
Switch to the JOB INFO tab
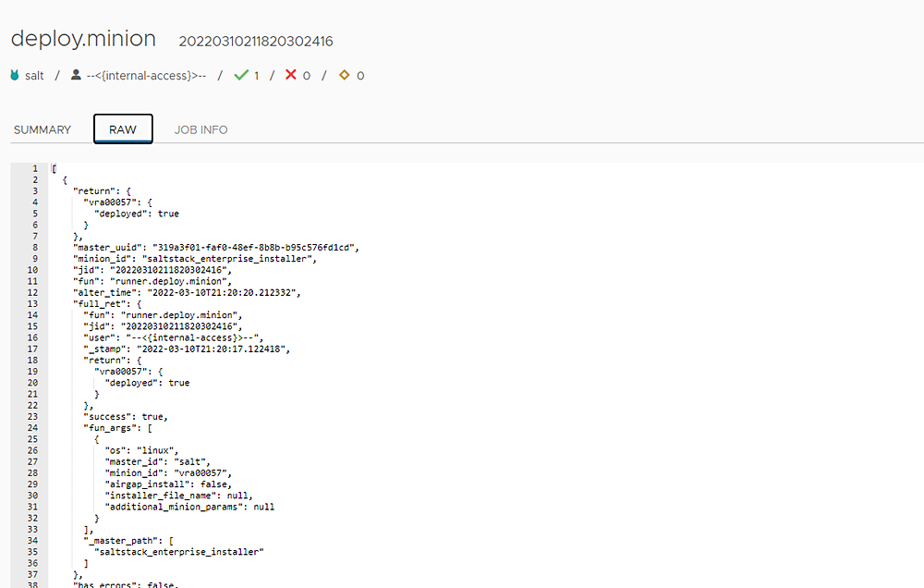coord(201,129)
